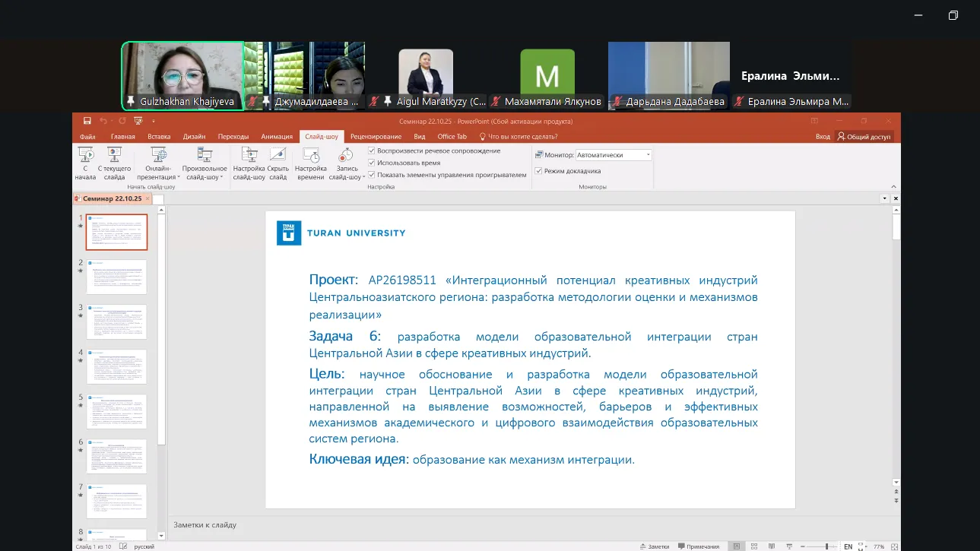Image resolution: width=980 pixels, height=551 pixels.
Task: Select slide 3 thumbnail in slide panel
Action: point(116,321)
